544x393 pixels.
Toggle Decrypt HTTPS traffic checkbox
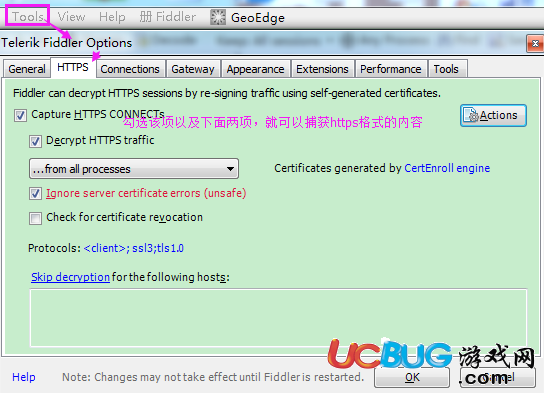[35, 141]
